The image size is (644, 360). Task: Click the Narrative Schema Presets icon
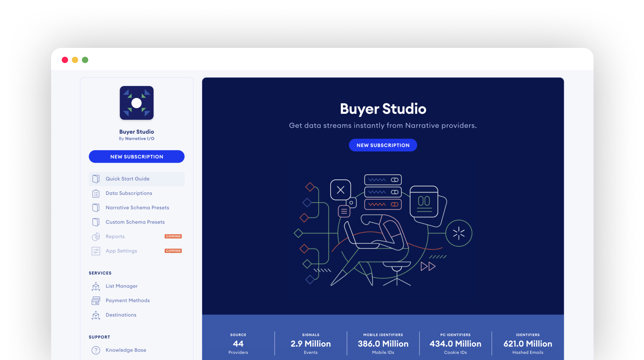point(96,208)
